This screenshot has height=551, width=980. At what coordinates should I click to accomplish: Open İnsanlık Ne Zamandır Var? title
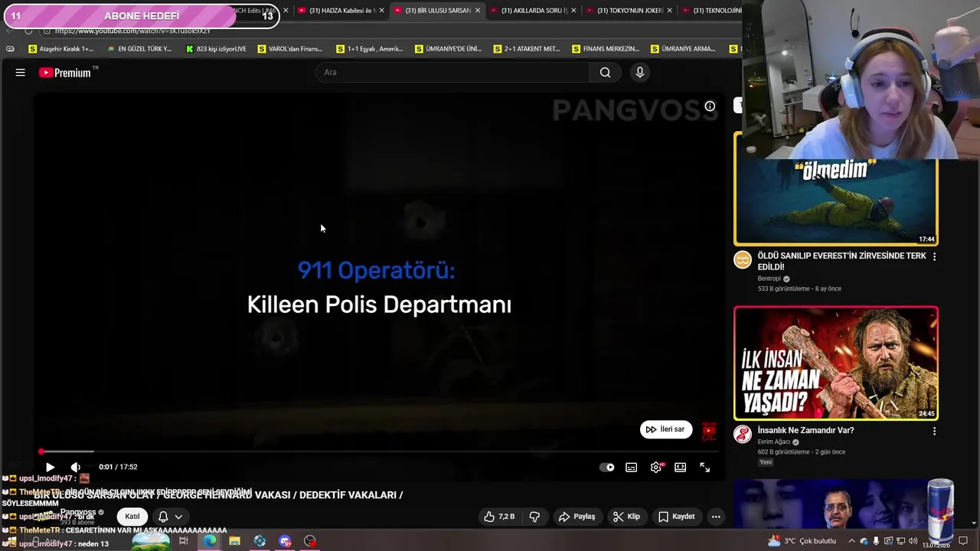click(x=805, y=430)
